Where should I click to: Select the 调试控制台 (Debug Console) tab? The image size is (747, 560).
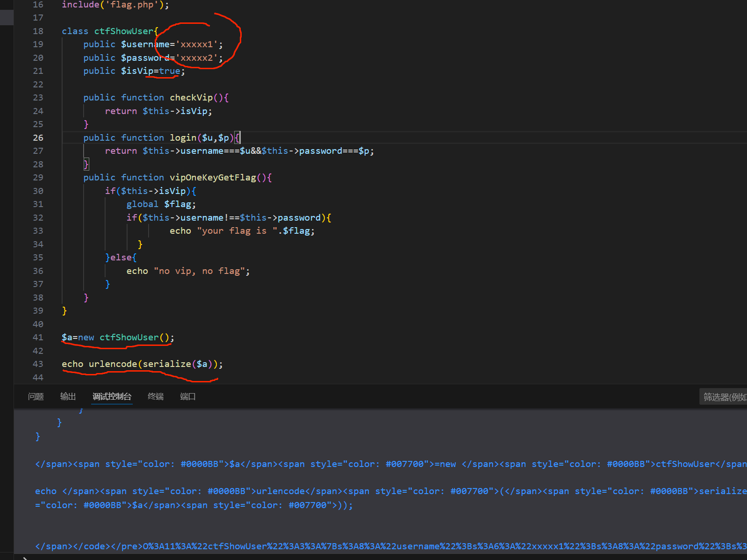[112, 396]
